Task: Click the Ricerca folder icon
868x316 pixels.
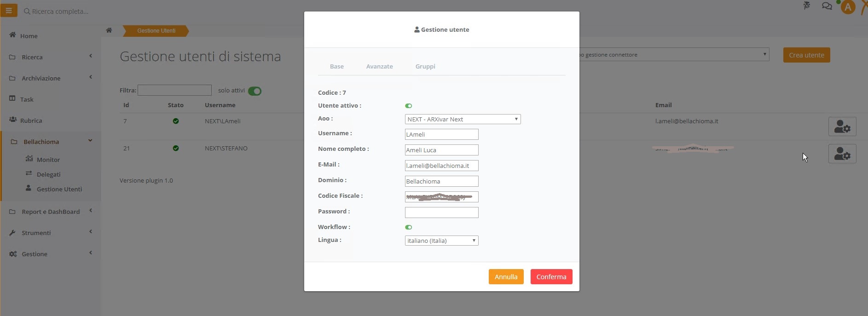Action: (x=12, y=57)
